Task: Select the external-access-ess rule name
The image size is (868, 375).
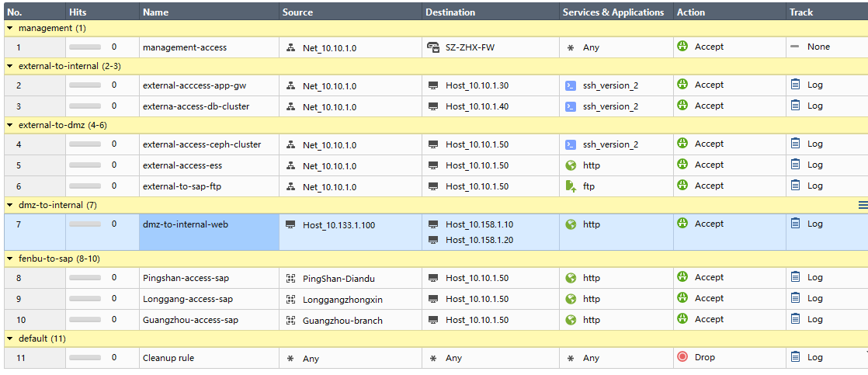Action: pos(182,165)
